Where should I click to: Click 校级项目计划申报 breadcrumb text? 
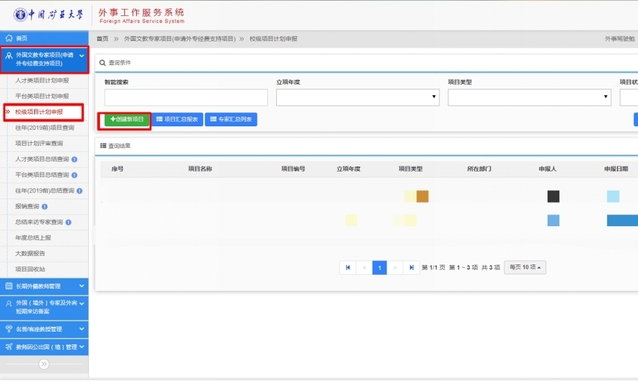tap(273, 39)
